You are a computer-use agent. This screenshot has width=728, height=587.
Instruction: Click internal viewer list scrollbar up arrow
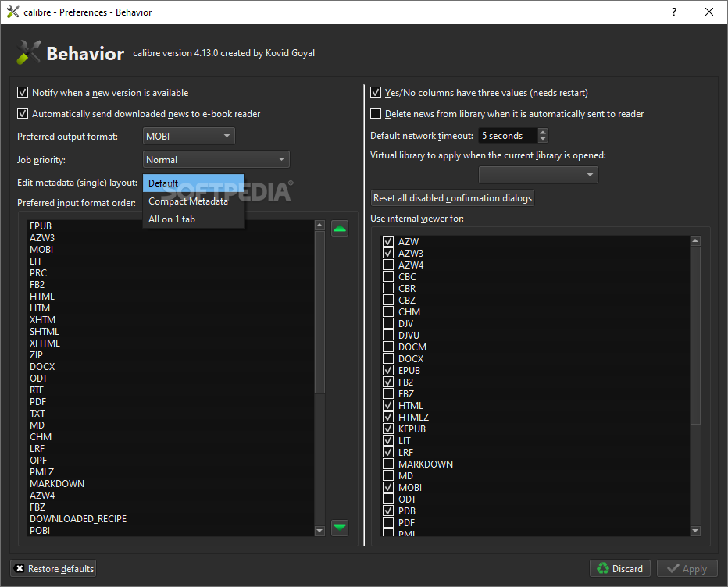click(x=695, y=240)
